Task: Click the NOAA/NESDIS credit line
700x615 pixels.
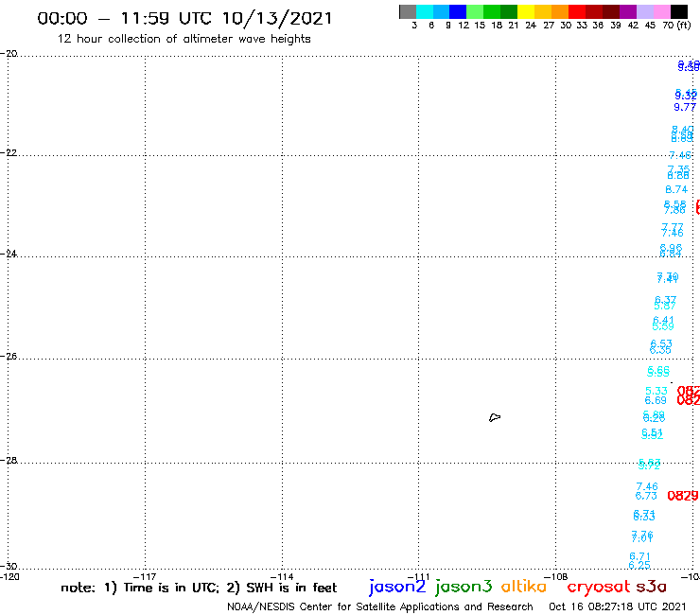Action: click(380, 606)
